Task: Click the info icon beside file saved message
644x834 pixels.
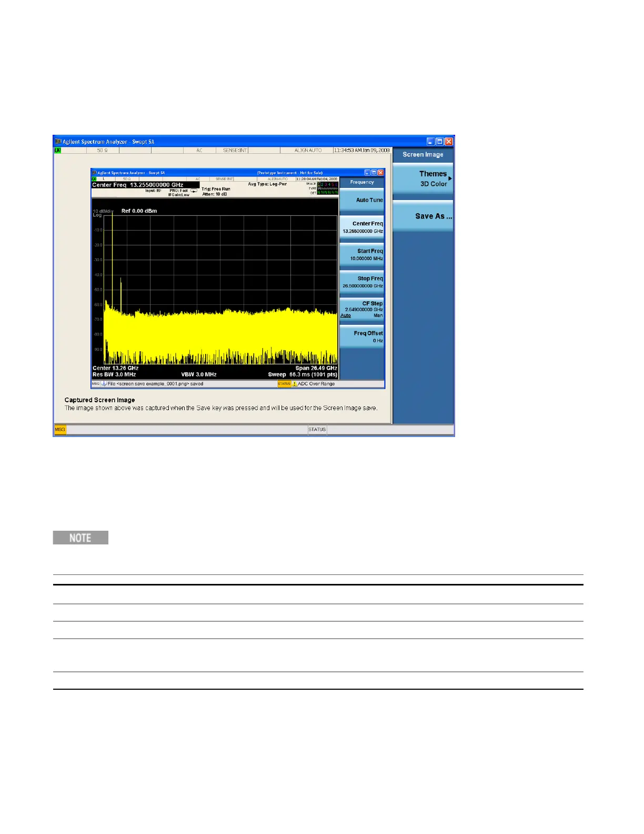Action: (104, 384)
